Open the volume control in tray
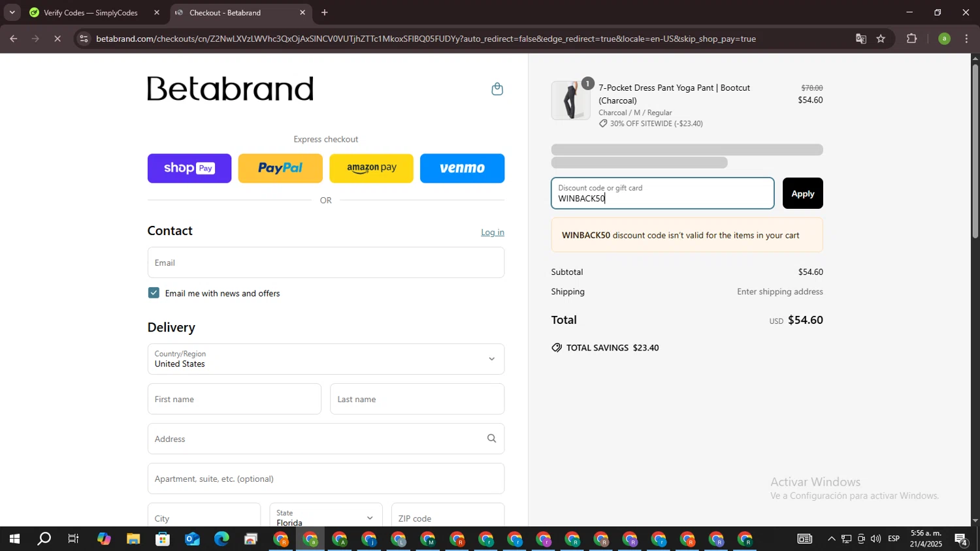980x551 pixels. pos(875,539)
